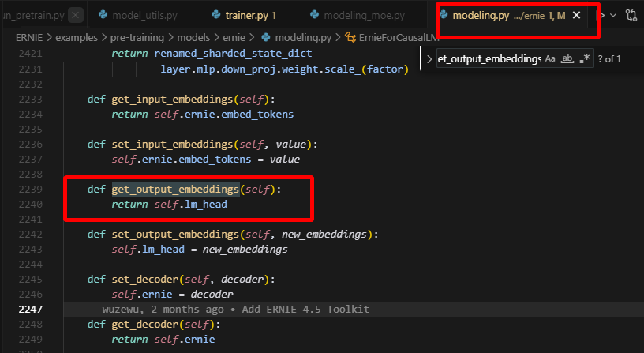The image size is (644, 353).
Task: Toggle Match Case in find widget
Action: (x=550, y=59)
